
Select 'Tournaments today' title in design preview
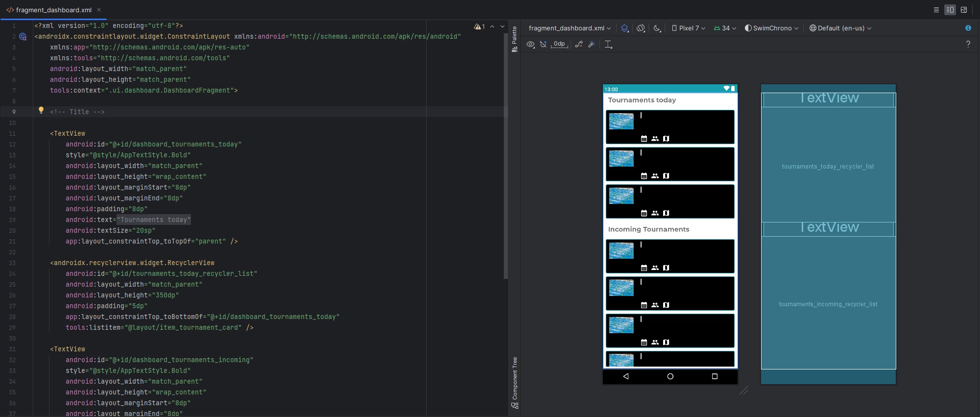click(x=642, y=100)
